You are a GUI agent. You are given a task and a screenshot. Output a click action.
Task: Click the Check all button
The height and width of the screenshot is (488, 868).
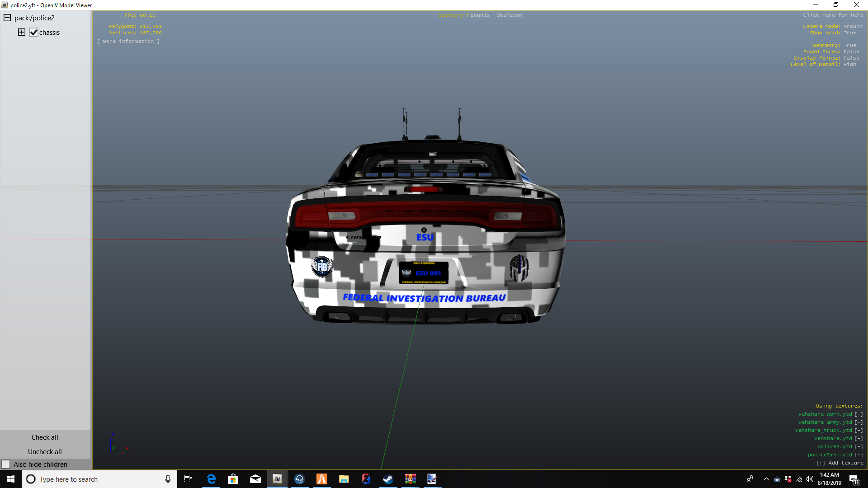pos(45,437)
